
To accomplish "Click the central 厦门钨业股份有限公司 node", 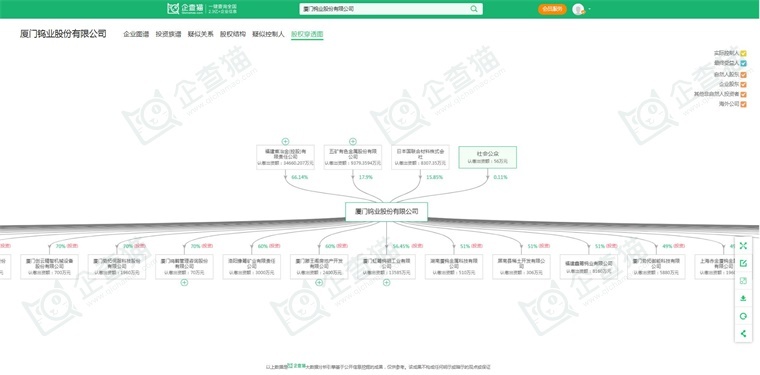I will coord(386,212).
